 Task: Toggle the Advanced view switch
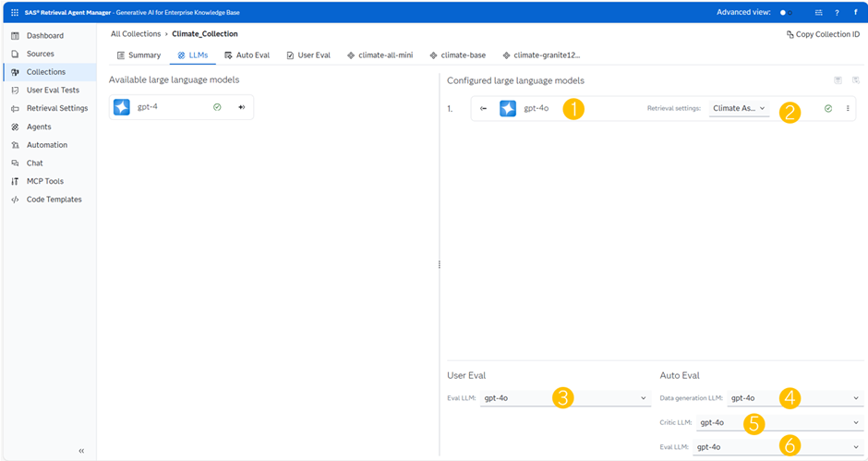click(786, 12)
